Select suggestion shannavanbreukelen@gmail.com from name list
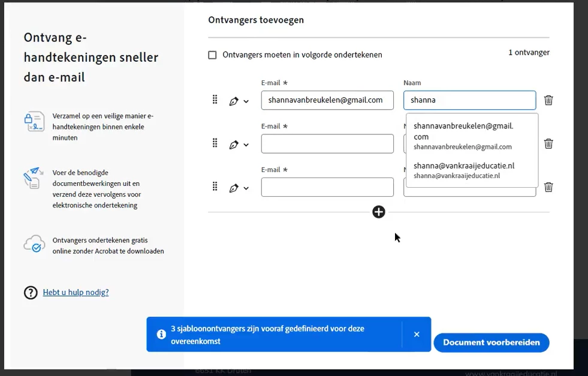The width and height of the screenshot is (588, 376). [x=472, y=136]
